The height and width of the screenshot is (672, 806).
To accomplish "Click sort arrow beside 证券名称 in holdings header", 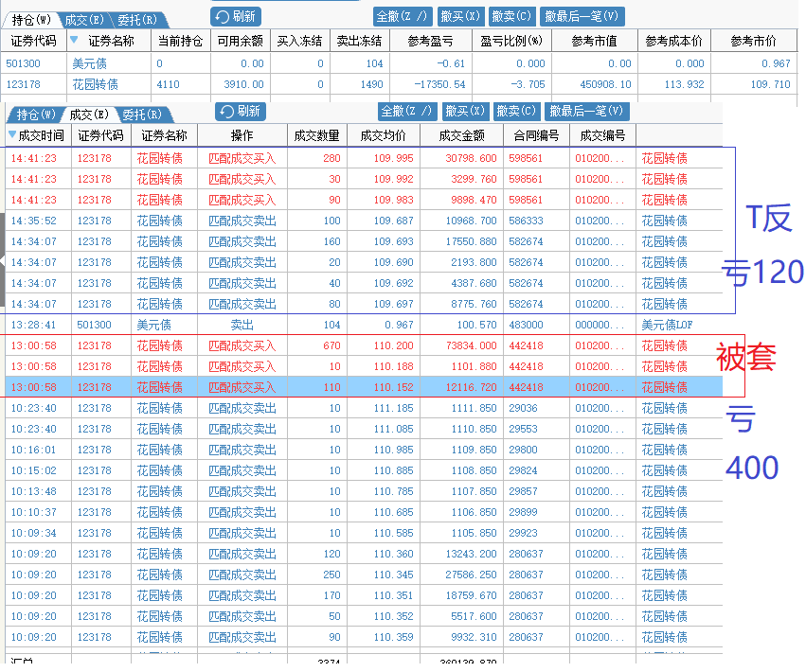I will pos(73,41).
